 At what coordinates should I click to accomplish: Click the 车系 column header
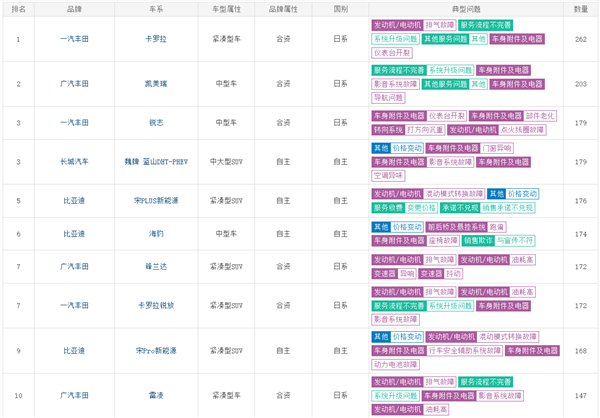pyautogui.click(x=156, y=9)
